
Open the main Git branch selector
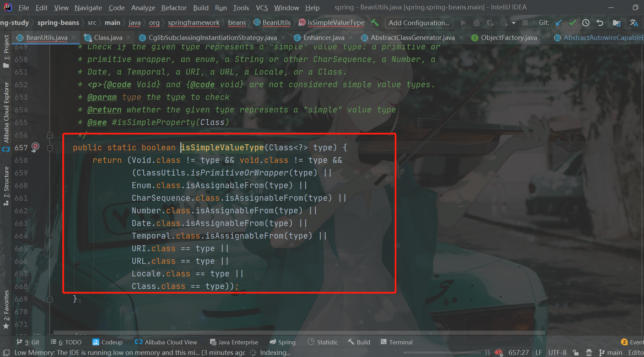coord(610,352)
